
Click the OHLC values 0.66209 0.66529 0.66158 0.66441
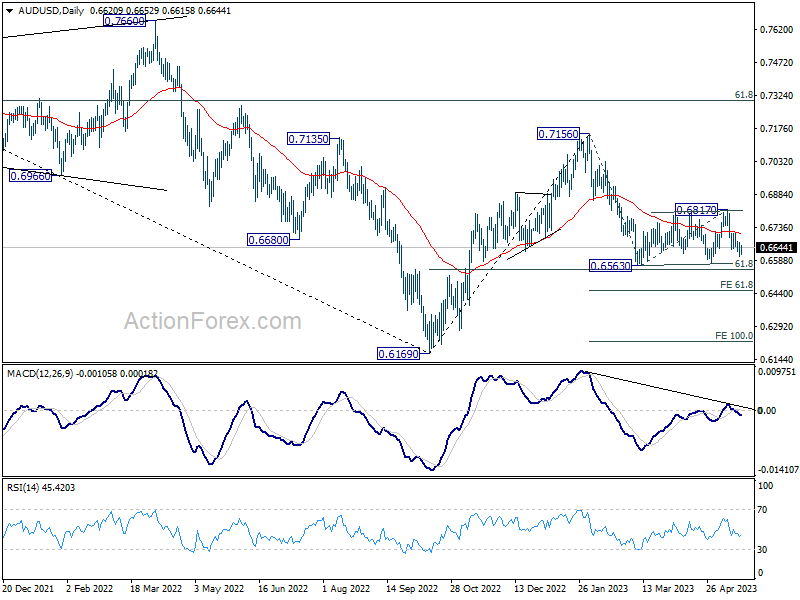pos(160,11)
